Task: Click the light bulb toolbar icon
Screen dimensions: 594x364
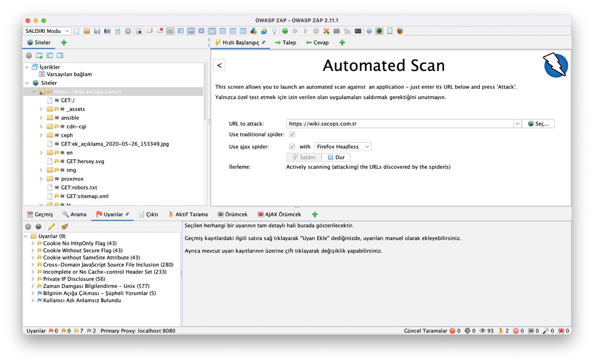Action: (274, 31)
